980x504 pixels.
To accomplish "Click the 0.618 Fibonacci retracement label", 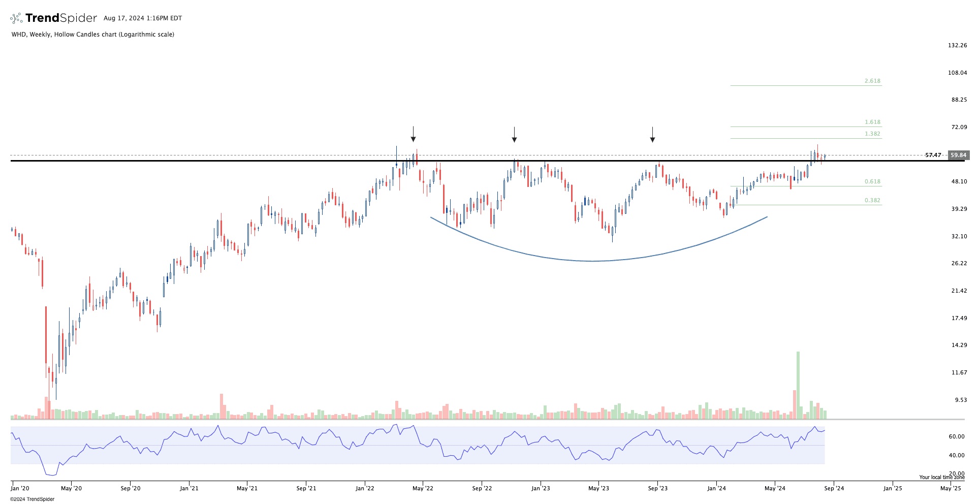I will point(872,182).
